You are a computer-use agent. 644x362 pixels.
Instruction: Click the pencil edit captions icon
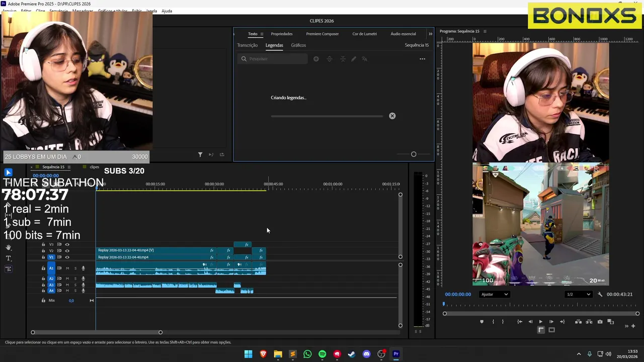pos(354,59)
